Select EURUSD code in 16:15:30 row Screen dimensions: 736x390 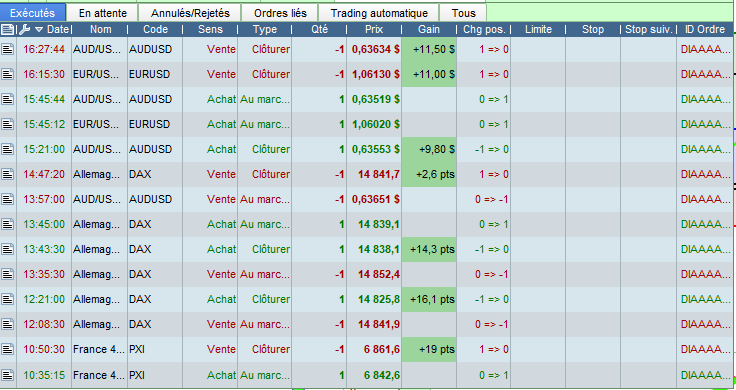[x=149, y=74]
